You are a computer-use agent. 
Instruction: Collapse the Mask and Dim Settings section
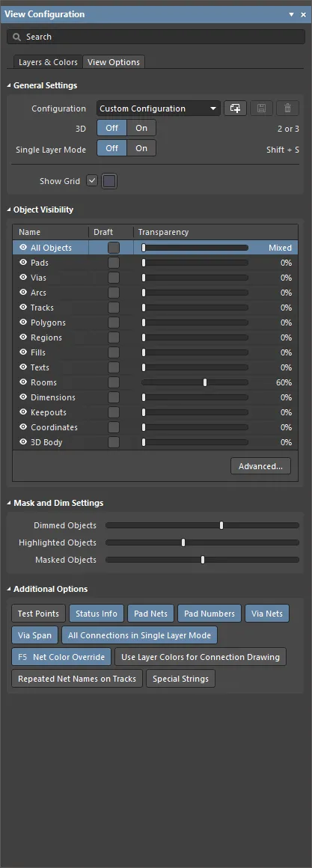tap(9, 504)
